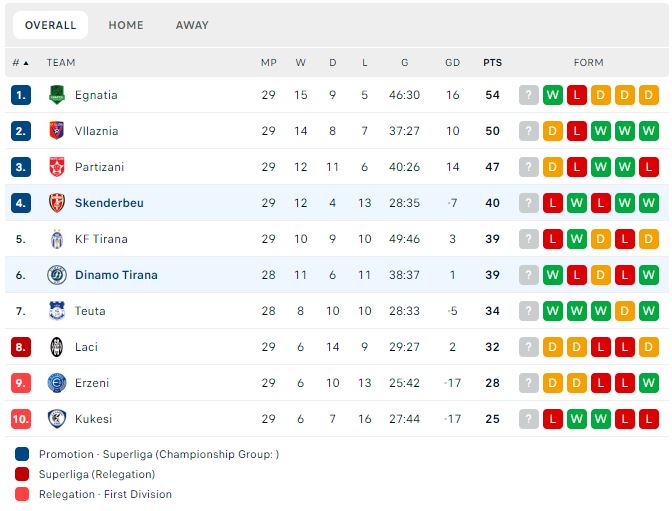Click the Partizani team crest

[57, 167]
